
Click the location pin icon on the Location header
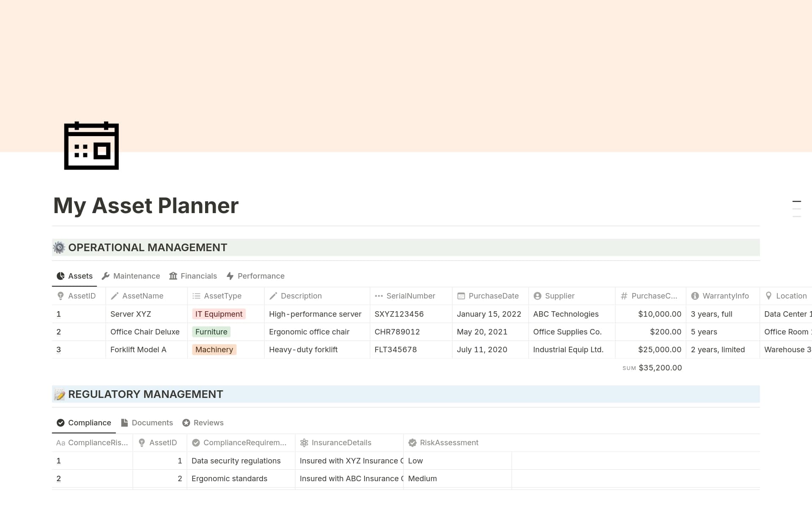pos(769,296)
